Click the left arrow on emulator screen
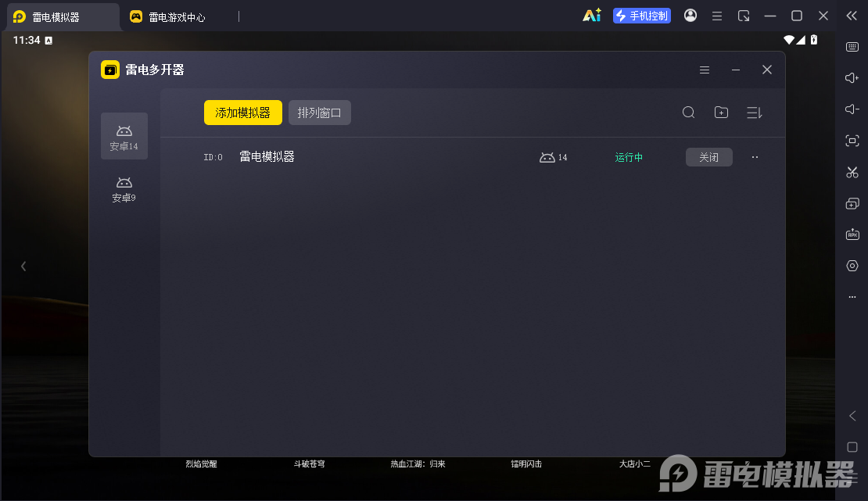The height and width of the screenshot is (501, 868). pos(23,267)
